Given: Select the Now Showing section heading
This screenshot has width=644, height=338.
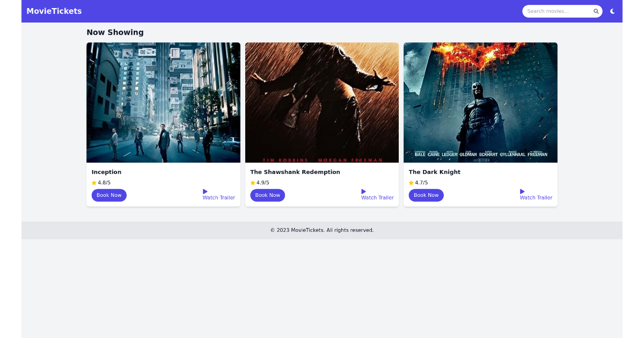Looking at the screenshot, I should coord(115,32).
